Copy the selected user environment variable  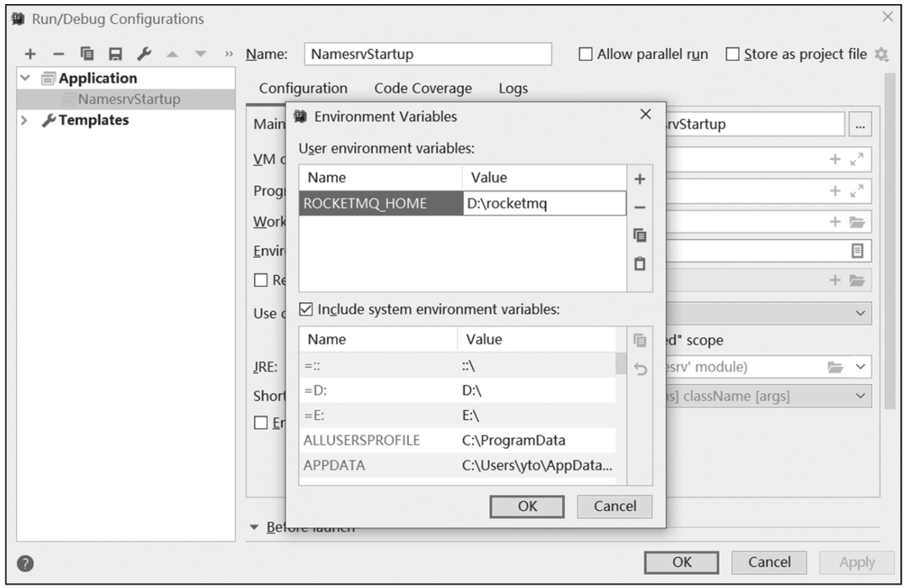tap(639, 235)
